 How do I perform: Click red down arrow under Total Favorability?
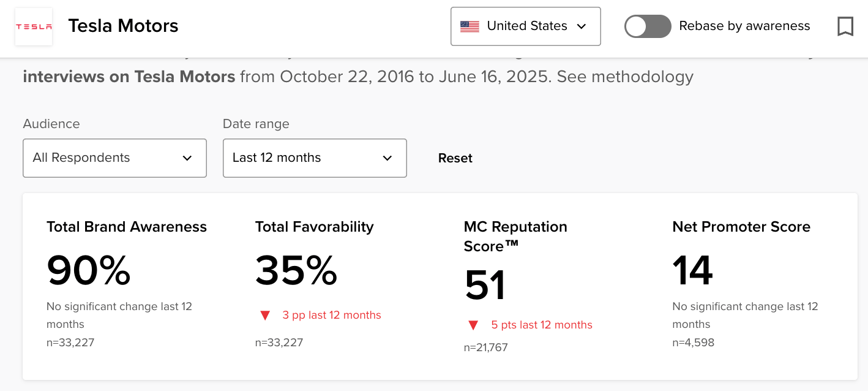tap(265, 316)
